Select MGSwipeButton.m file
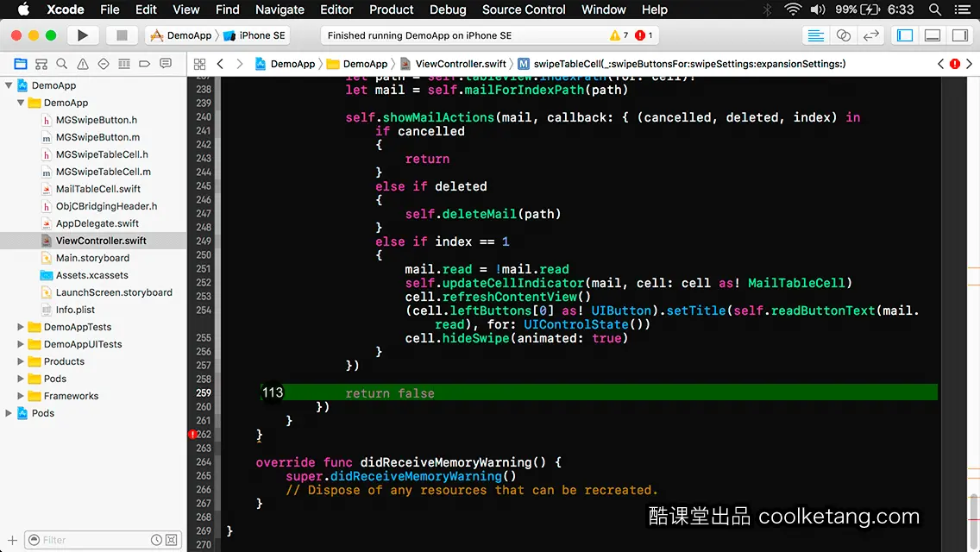Viewport: 980px width, 552px height. pos(97,137)
